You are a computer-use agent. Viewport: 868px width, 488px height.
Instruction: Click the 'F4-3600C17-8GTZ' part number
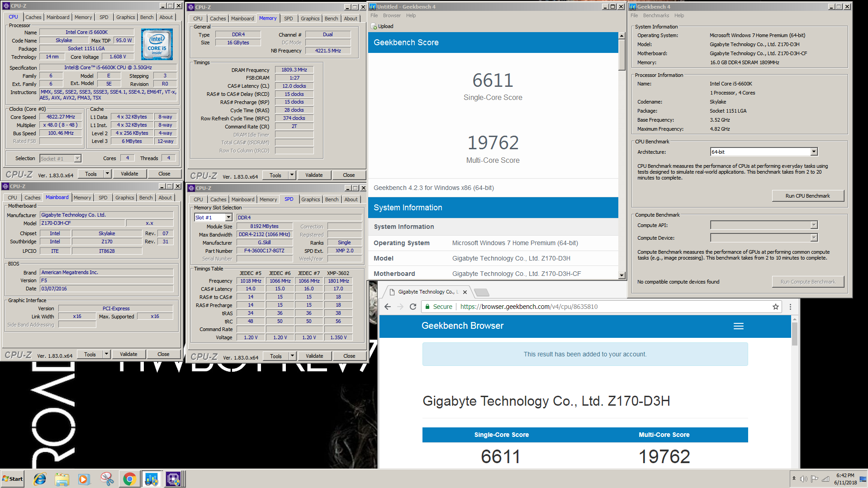[x=264, y=251]
